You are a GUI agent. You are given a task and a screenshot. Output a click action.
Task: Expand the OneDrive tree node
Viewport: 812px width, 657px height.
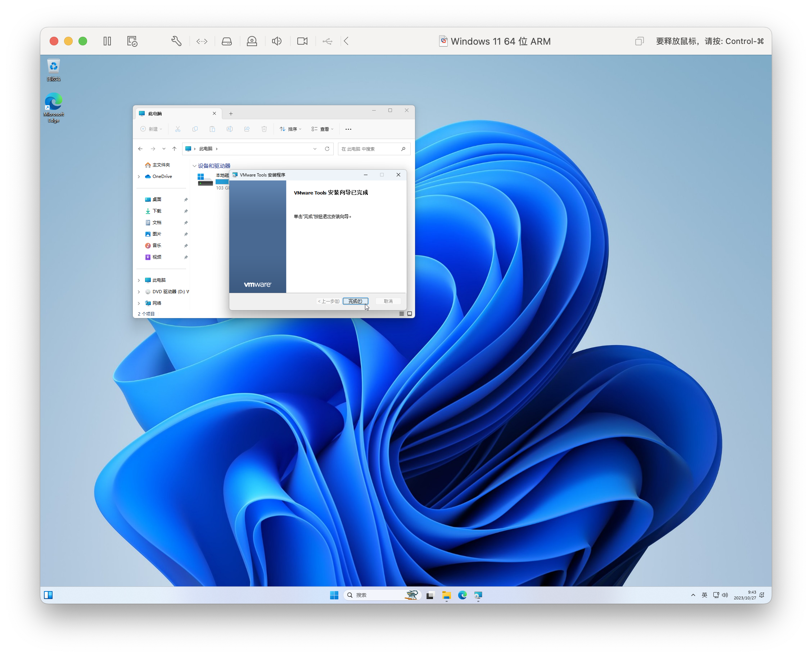click(139, 177)
